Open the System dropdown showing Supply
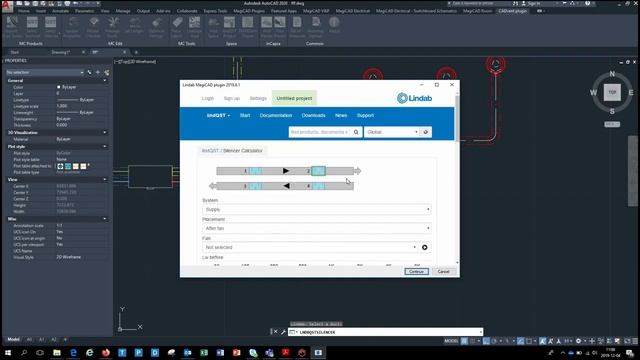640x360 pixels. point(316,209)
